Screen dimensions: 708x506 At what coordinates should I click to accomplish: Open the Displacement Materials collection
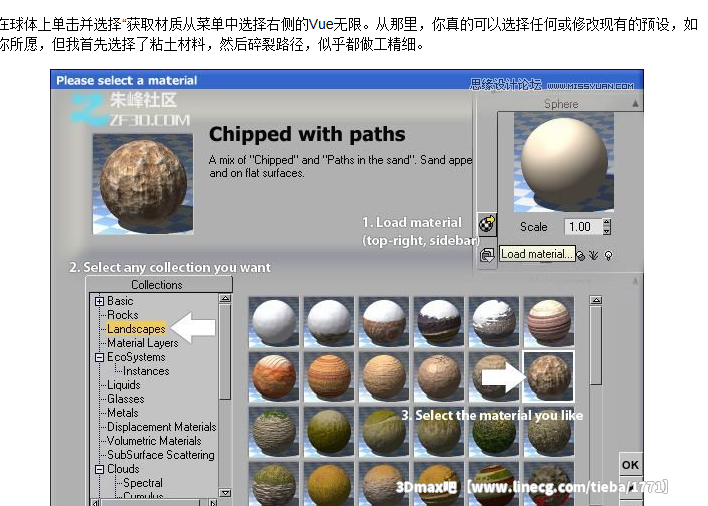click(x=162, y=427)
